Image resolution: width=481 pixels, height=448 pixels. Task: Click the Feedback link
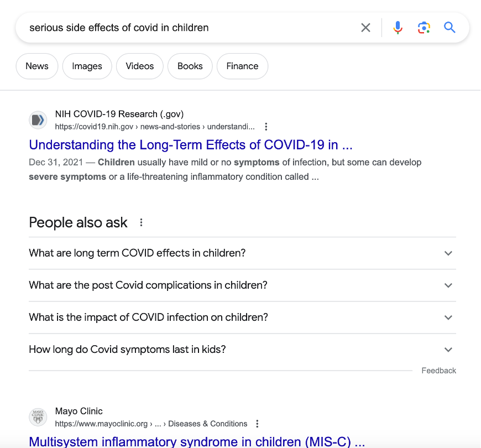[x=438, y=370]
